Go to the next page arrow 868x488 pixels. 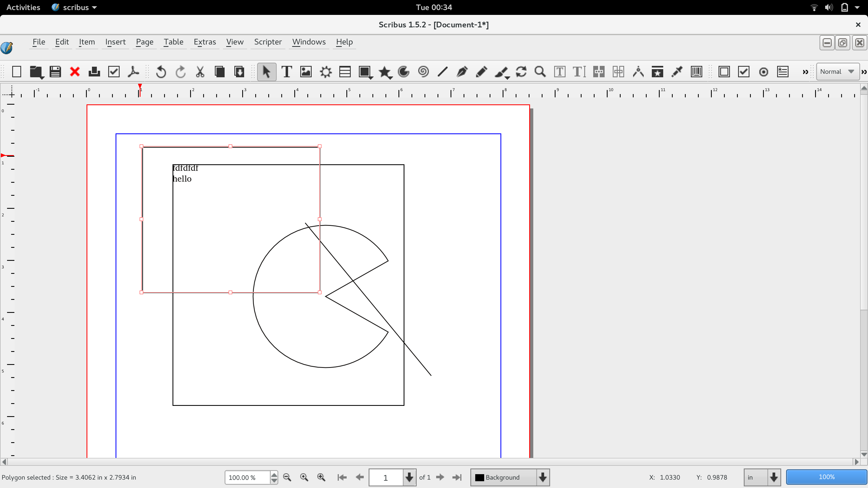(440, 477)
